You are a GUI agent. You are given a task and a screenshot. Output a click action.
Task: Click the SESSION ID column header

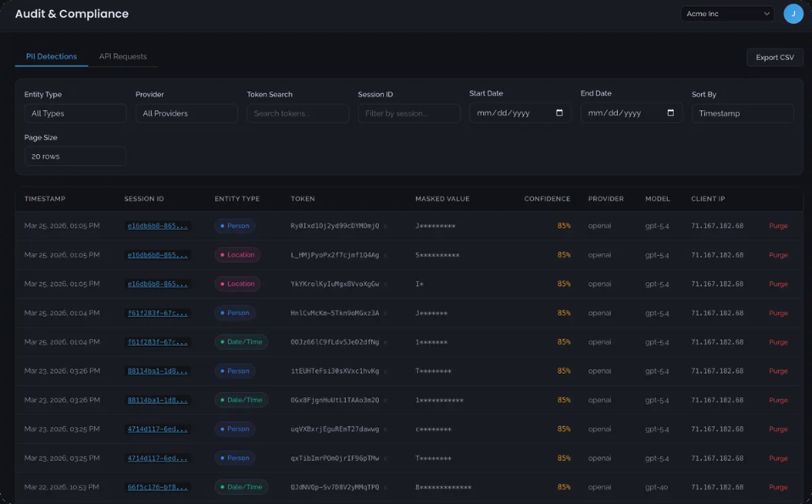tap(144, 199)
